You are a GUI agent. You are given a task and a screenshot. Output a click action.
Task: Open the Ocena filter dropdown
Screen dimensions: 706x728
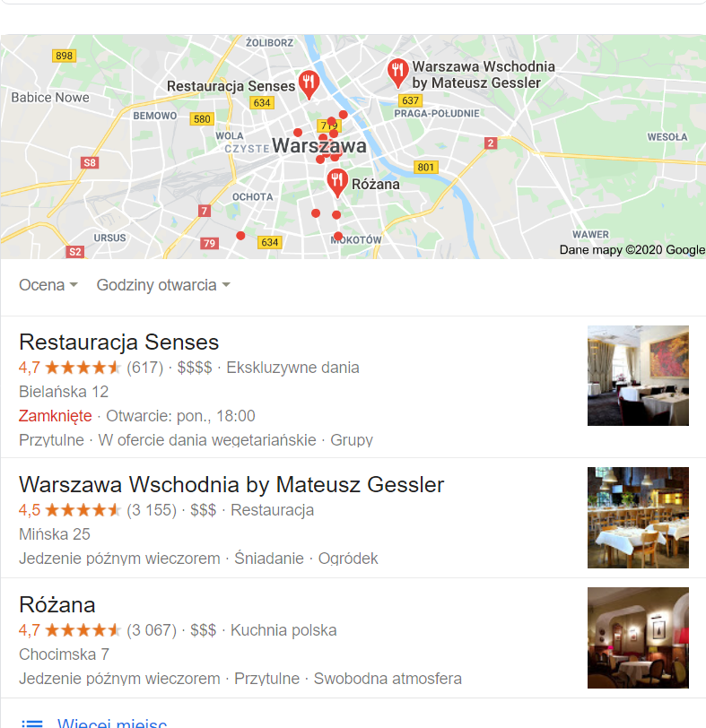click(48, 285)
